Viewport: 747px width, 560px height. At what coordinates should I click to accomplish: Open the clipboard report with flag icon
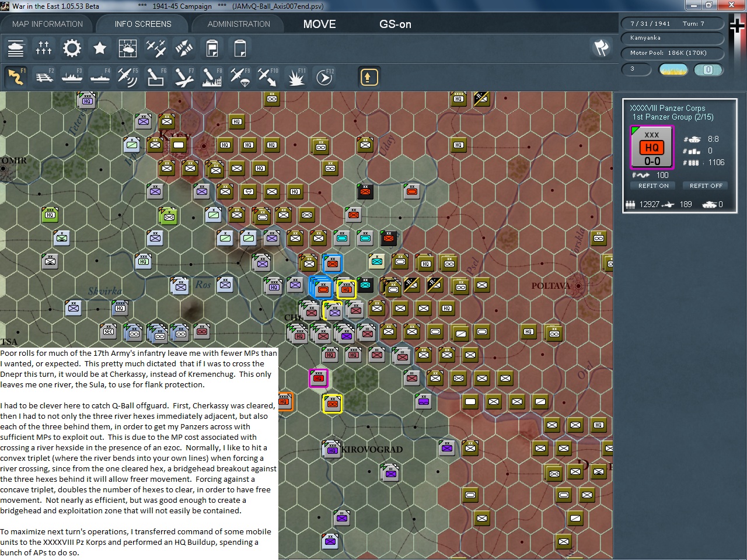pyautogui.click(x=212, y=48)
